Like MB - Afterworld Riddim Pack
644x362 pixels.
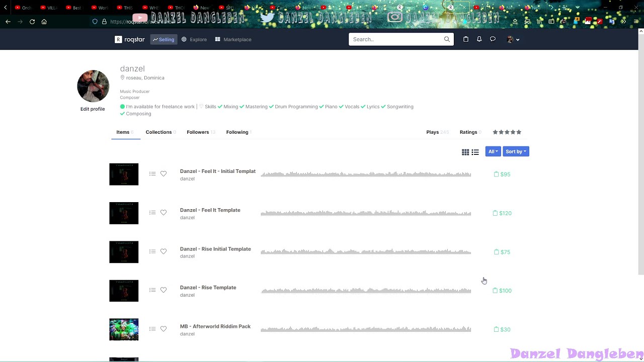click(164, 329)
